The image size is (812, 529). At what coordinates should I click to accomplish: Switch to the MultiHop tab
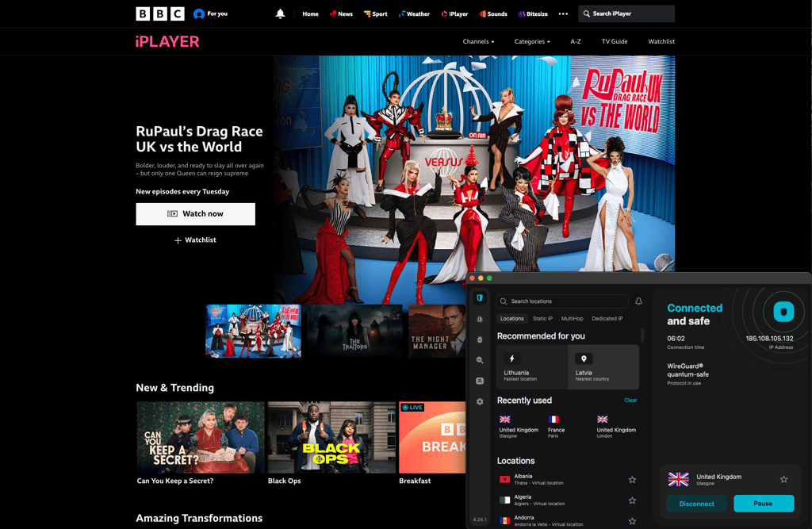click(573, 319)
